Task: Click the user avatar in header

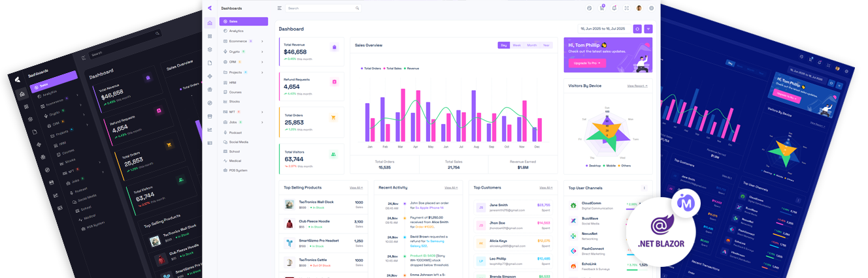Action: 639,8
